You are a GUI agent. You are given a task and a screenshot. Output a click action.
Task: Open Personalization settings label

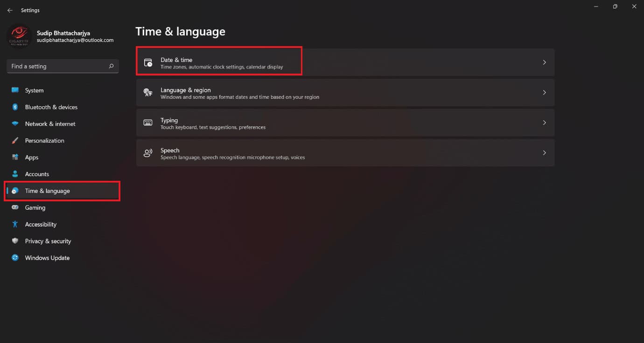click(45, 141)
